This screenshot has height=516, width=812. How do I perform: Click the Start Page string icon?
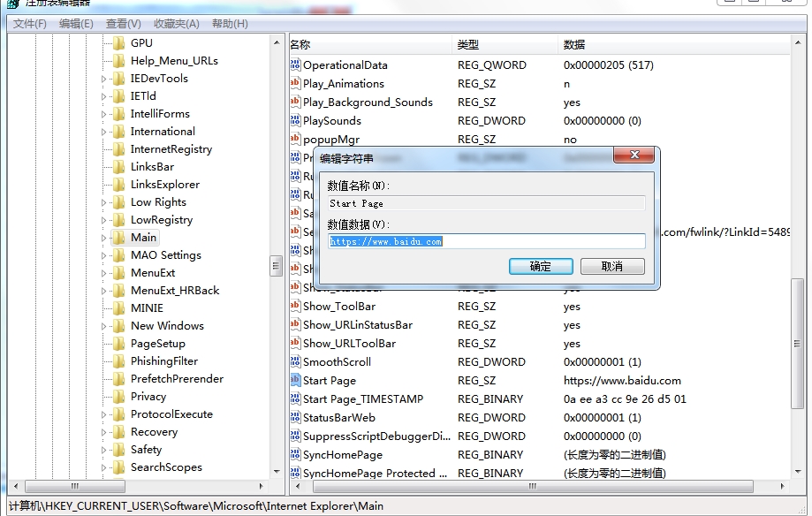pos(295,380)
